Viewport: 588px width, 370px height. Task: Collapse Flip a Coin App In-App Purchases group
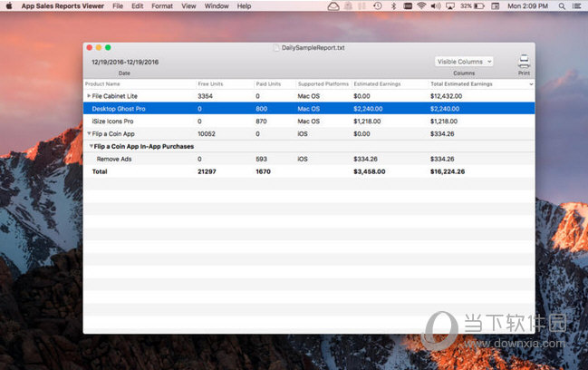click(92, 146)
